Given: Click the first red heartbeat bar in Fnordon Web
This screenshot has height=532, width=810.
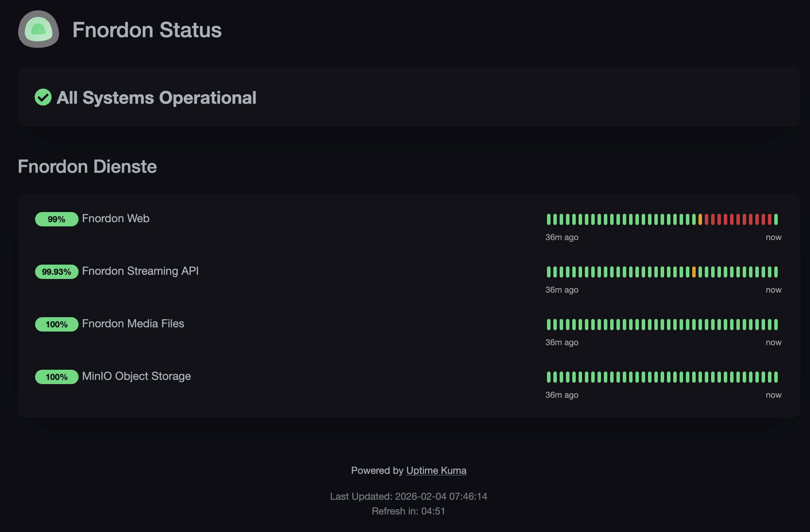Looking at the screenshot, I should pos(707,219).
